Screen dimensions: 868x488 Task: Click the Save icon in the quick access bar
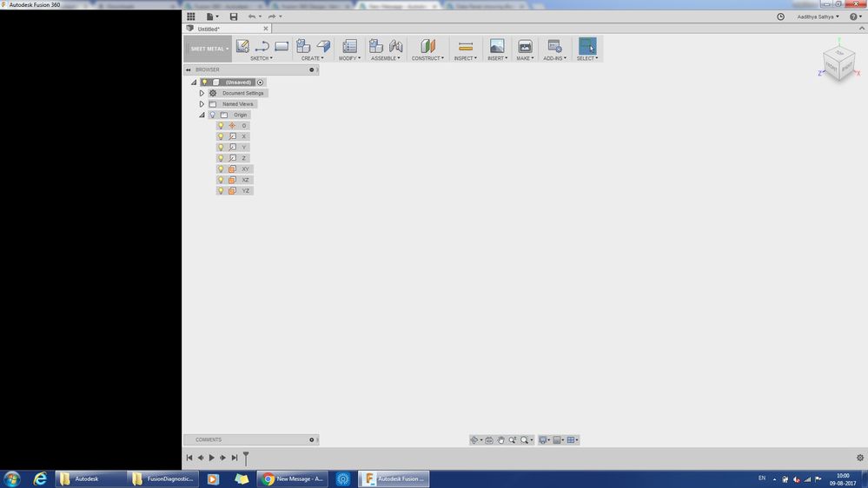click(234, 16)
